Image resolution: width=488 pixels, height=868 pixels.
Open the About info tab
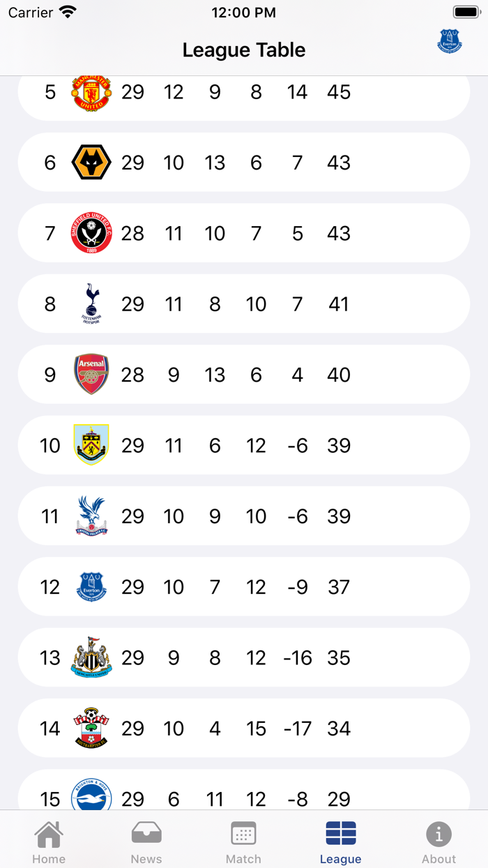(x=439, y=839)
